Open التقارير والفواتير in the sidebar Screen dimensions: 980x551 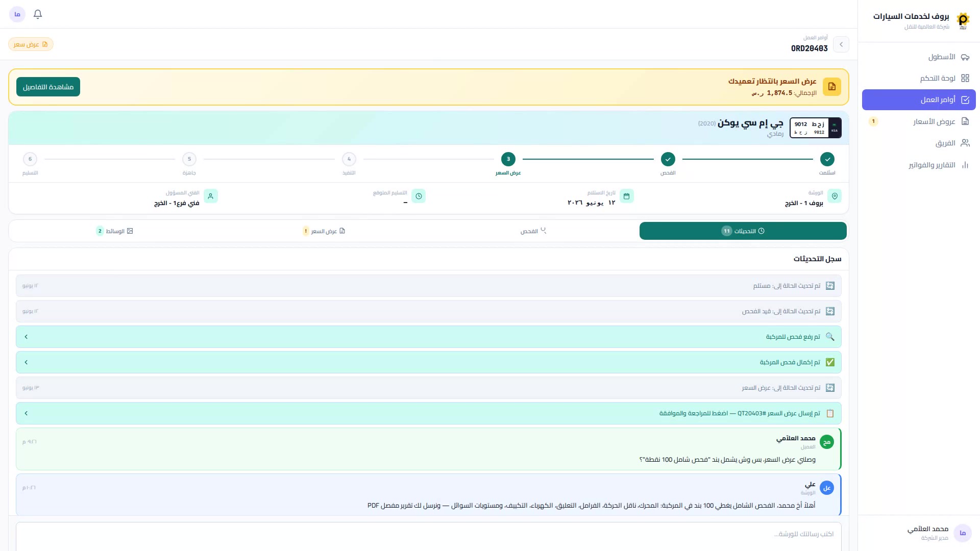[919, 165]
